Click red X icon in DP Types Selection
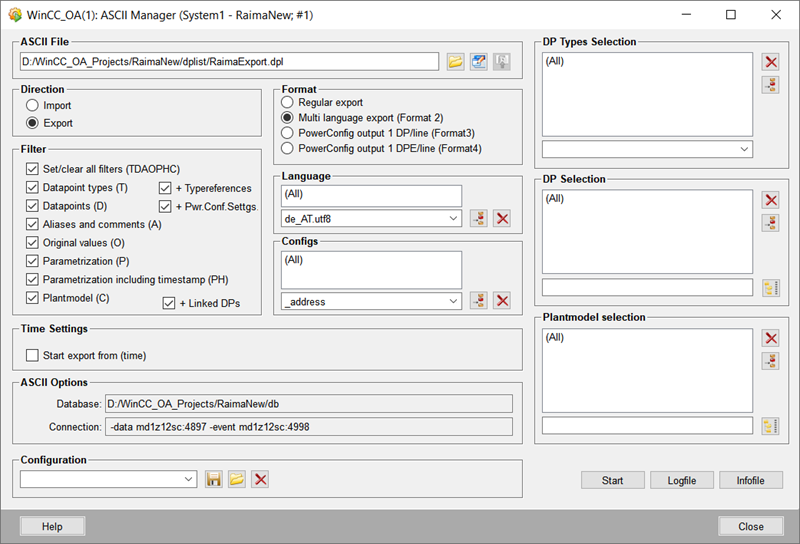800x544 pixels. [770, 62]
